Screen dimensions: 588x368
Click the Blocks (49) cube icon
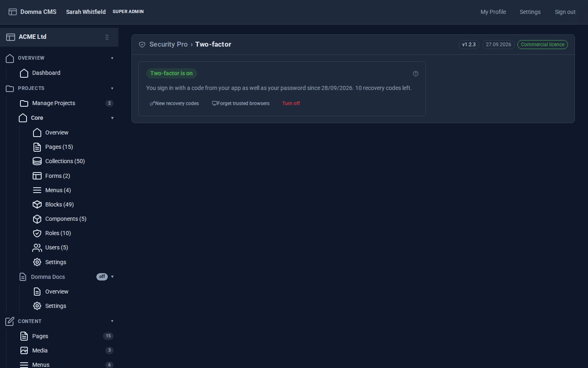37,204
